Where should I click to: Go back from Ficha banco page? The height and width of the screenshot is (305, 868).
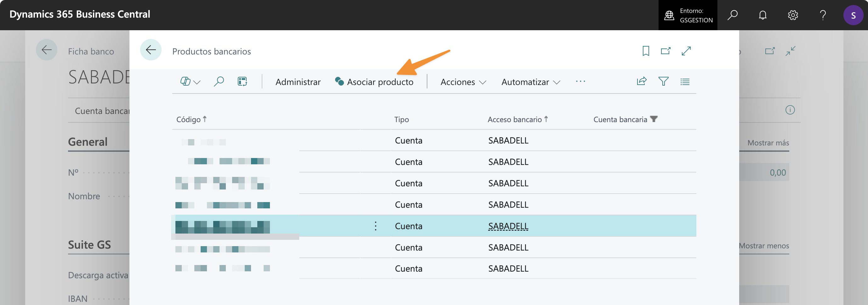(47, 50)
